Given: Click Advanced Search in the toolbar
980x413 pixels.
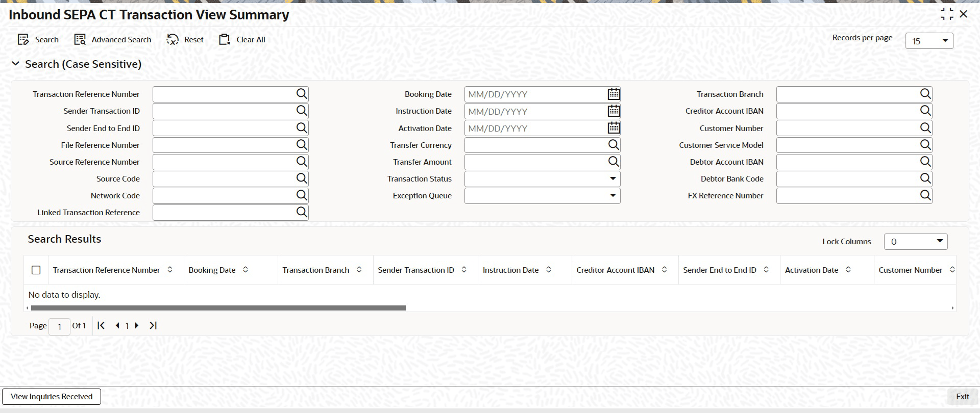Looking at the screenshot, I should [113, 39].
